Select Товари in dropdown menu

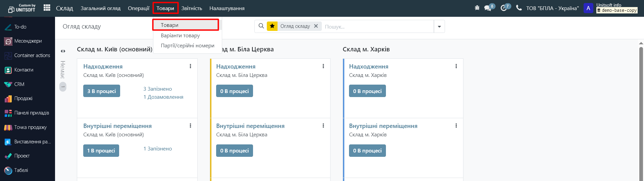186,25
